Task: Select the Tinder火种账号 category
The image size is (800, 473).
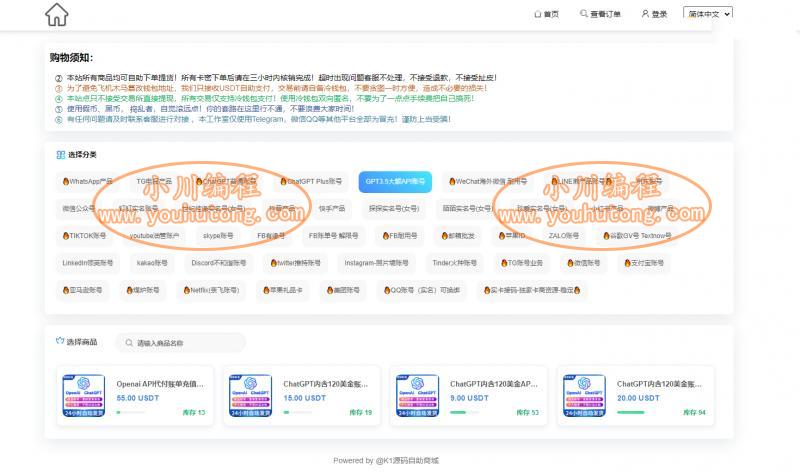Action: pyautogui.click(x=455, y=263)
